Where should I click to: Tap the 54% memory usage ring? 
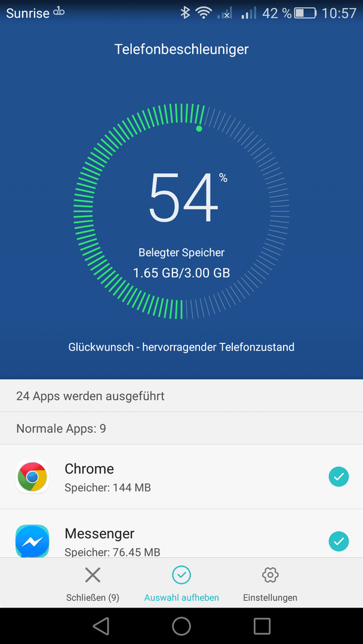tap(181, 211)
